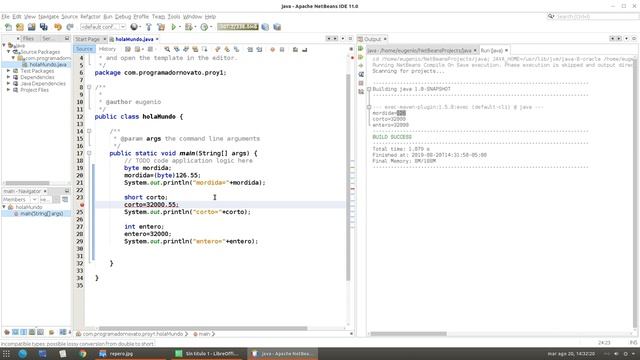Click the Build Project hammer icon
The width and height of the screenshot is (640, 360).
[149, 27]
